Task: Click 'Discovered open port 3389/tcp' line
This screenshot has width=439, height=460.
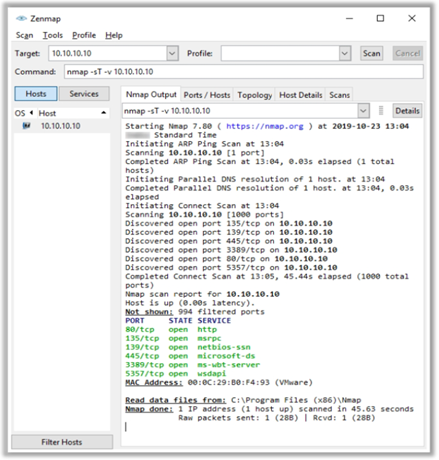Action: pyautogui.click(x=231, y=250)
